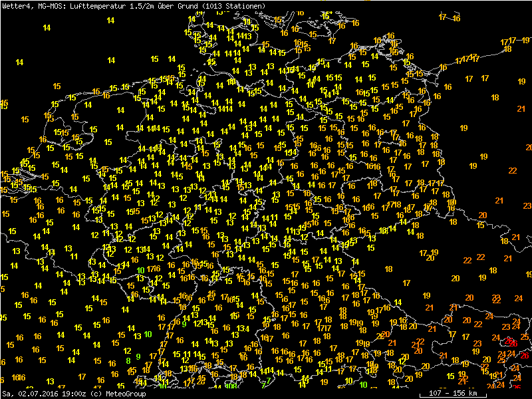Image resolution: width=532 pixels, height=399 pixels.
Task: Click the Lufttemperatur title text at top
Action: pyautogui.click(x=94, y=6)
